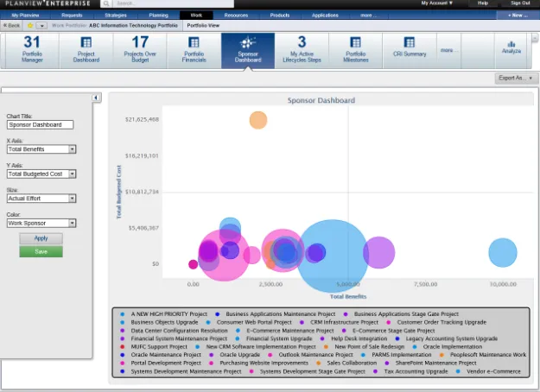Switch to My Planview tab
The height and width of the screenshot is (392, 540).
(25, 16)
